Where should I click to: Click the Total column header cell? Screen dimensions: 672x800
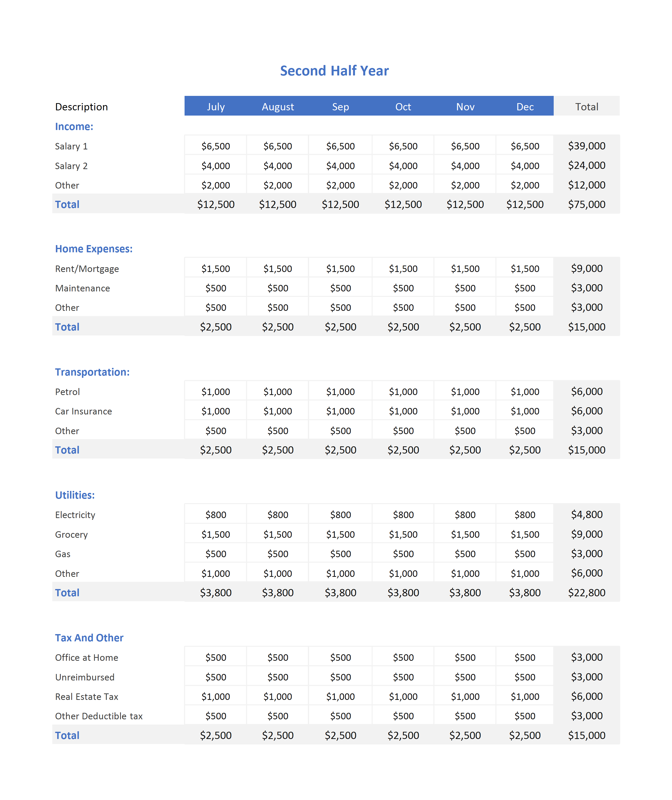(587, 106)
